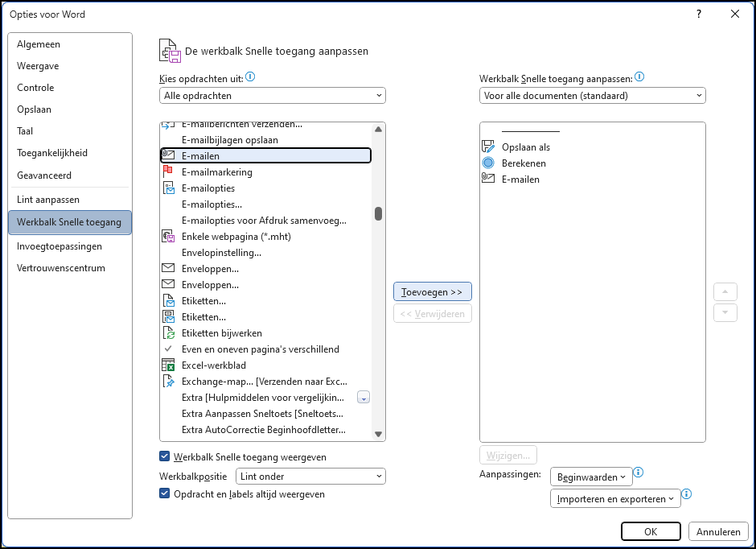Go to Toegankelijkheid category
Screen dimensions: 756x549
[70, 152]
